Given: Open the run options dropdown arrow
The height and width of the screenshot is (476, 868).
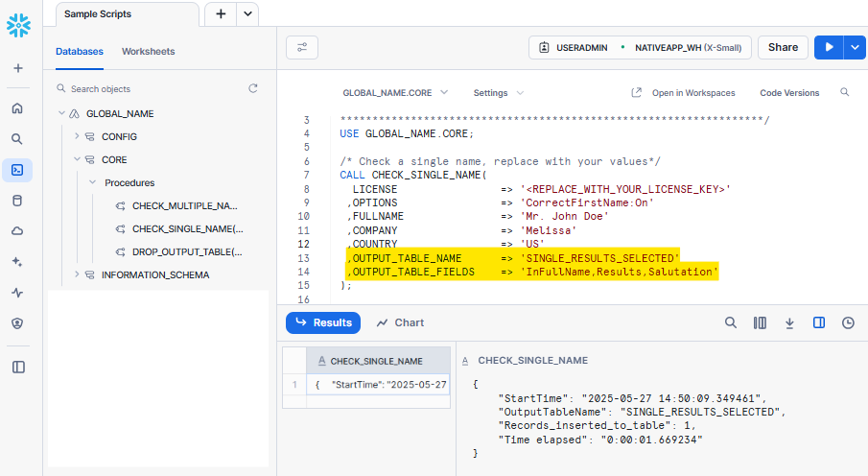Looking at the screenshot, I should [x=855, y=48].
